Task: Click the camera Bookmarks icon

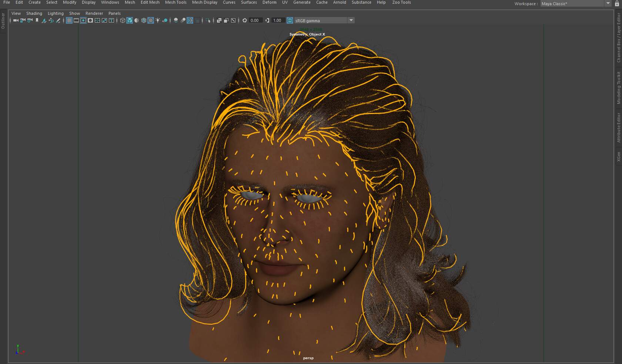Action: click(x=37, y=20)
